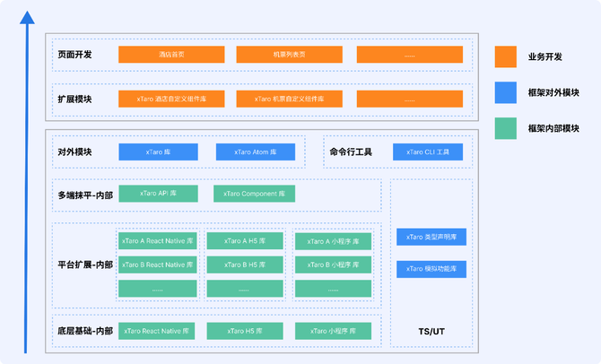Select the xTaro 模拟功能库 block
Viewport: 601px width, 364px height.
click(431, 269)
